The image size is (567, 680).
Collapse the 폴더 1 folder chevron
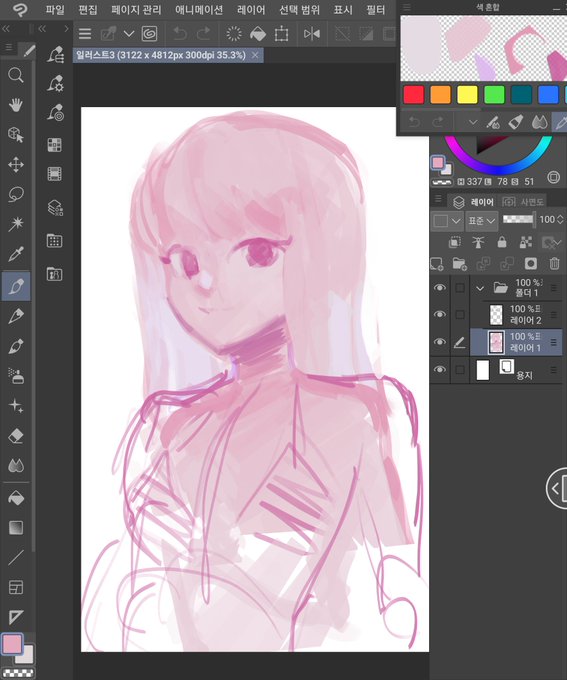point(480,288)
